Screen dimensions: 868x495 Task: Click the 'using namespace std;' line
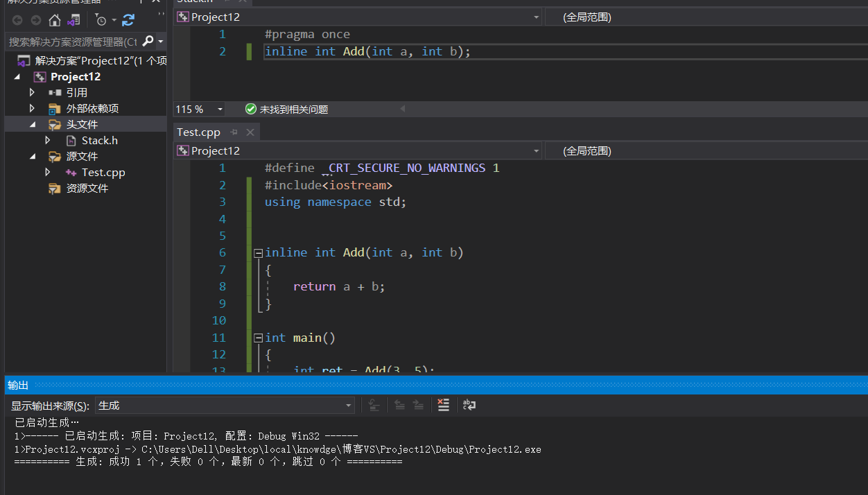click(336, 202)
